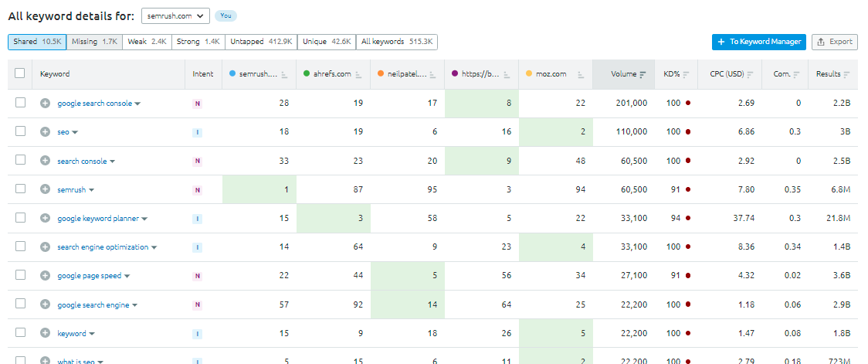Click the I intent badge for 'seo'
Viewport: 868px width, 364px height.
click(x=198, y=132)
